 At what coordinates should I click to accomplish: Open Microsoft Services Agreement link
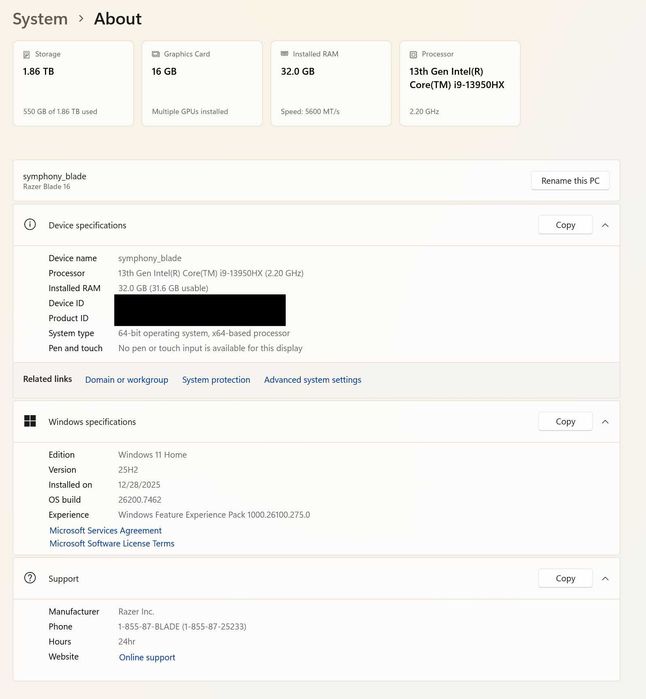click(x=106, y=530)
